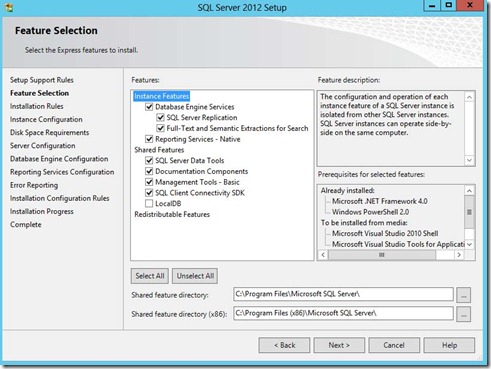This screenshot has height=369, width=491.
Task: Toggle Management Tools - Basic checkbox
Action: pyautogui.click(x=149, y=182)
